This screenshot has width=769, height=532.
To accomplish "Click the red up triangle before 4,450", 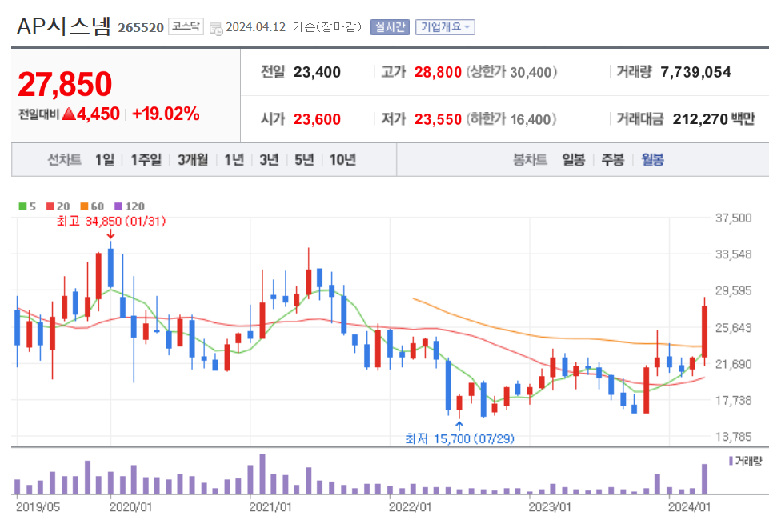I will tap(69, 114).
